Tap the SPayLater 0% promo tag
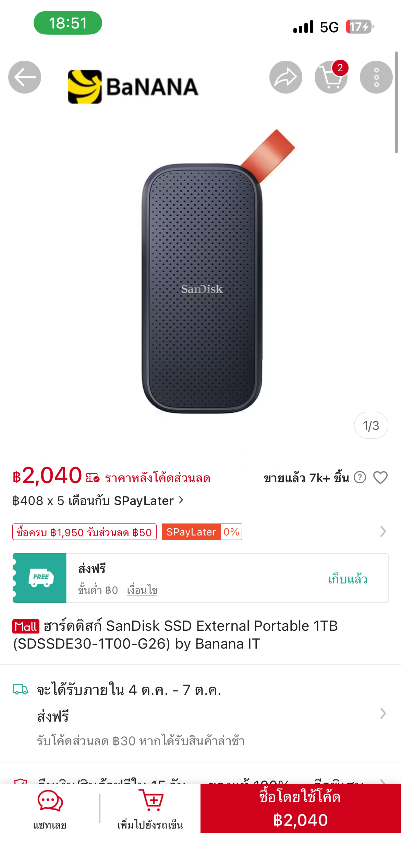This screenshot has width=401, height=868. point(202,532)
